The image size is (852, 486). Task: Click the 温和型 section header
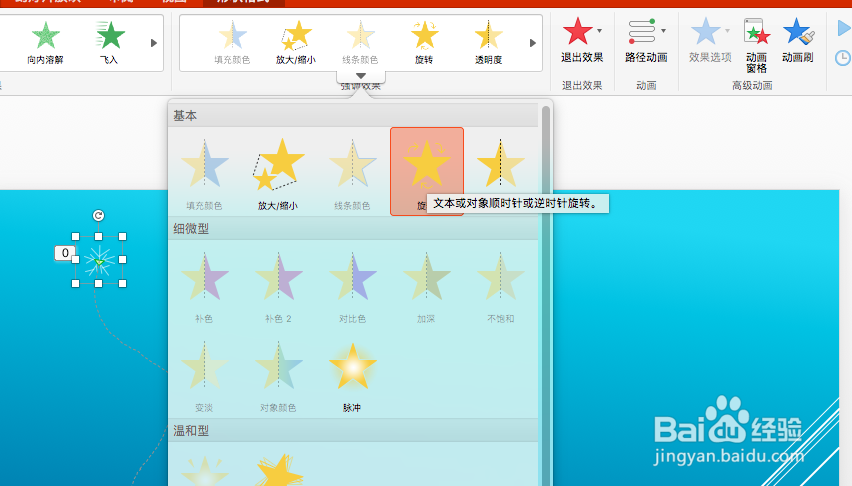tap(353, 431)
